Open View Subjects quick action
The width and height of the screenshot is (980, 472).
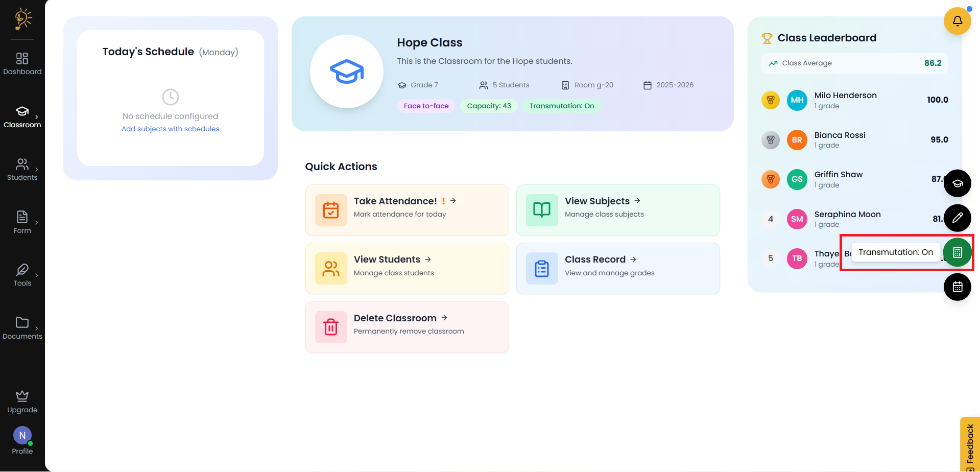(617, 210)
